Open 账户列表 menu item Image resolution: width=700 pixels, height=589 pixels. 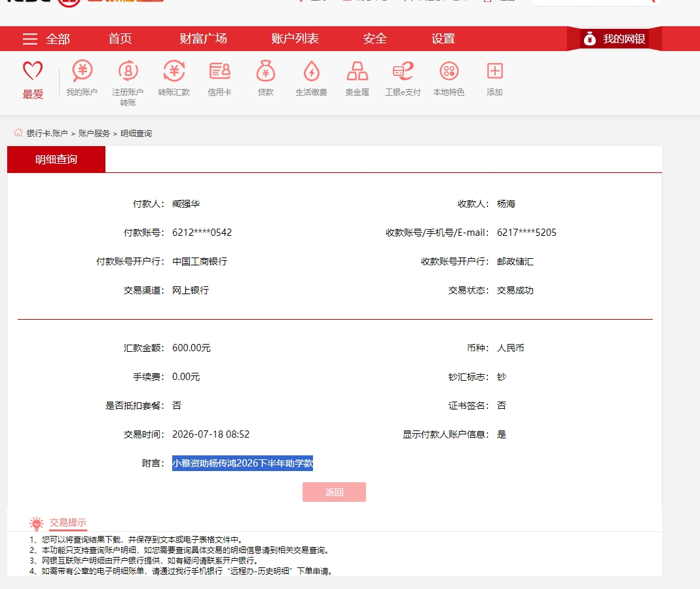click(295, 39)
